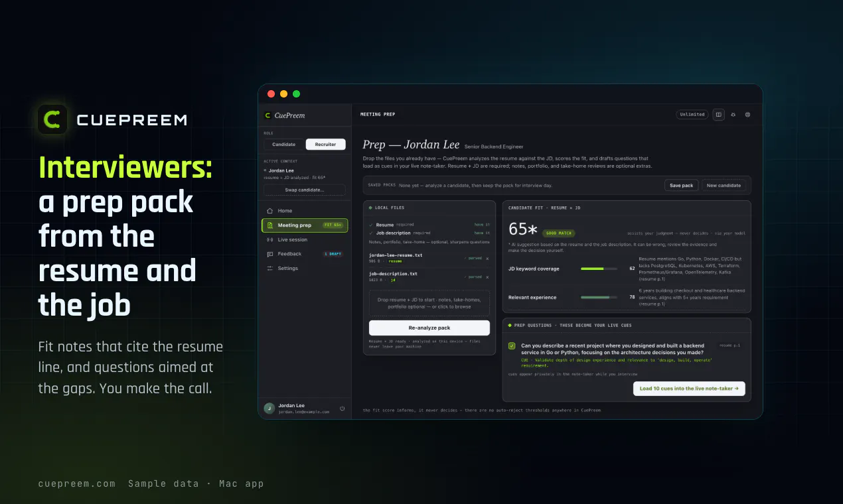Click the round help icon at top right
This screenshot has width=843, height=504.
(x=747, y=115)
